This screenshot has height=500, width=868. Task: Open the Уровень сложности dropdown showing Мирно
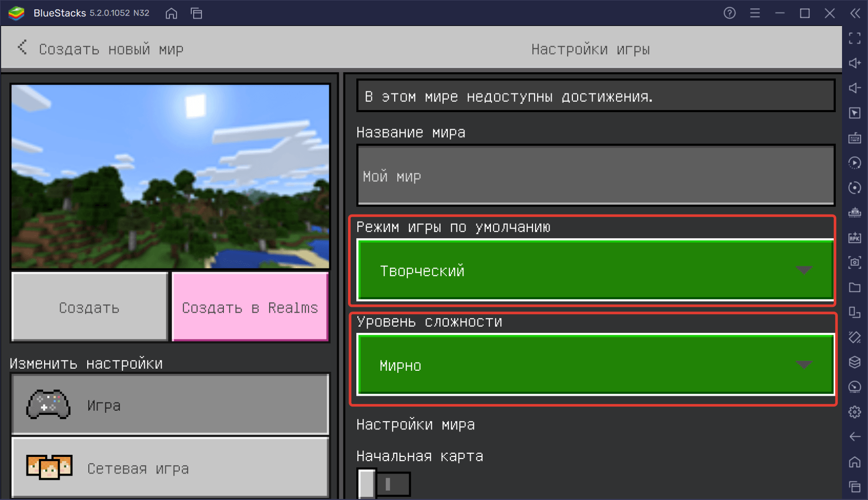click(595, 365)
